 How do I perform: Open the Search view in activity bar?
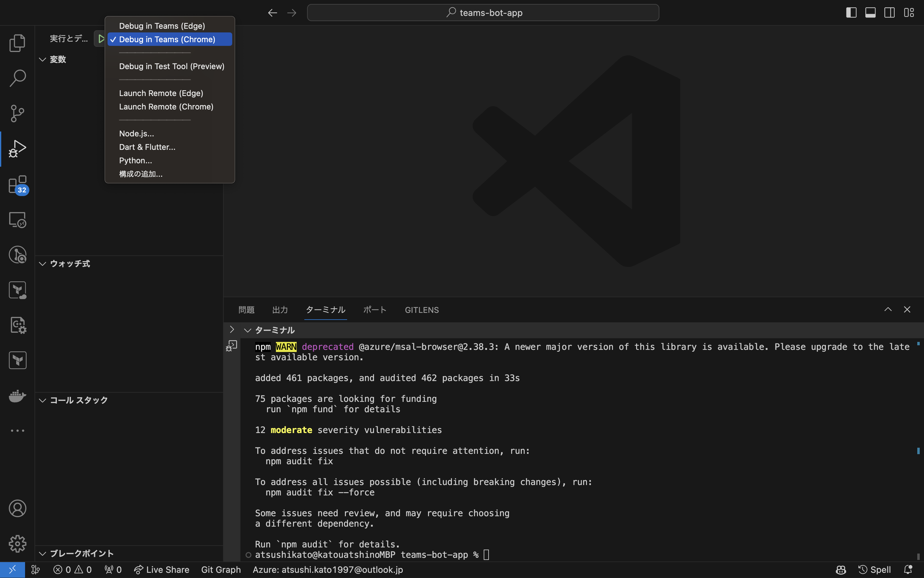click(17, 78)
